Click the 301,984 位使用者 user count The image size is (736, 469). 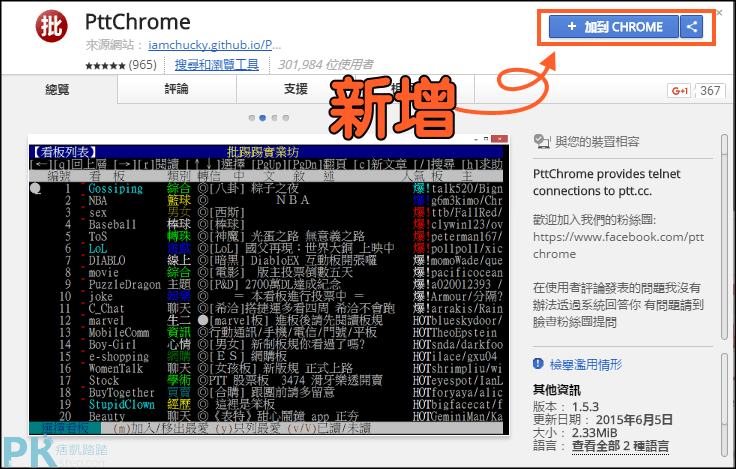point(326,64)
